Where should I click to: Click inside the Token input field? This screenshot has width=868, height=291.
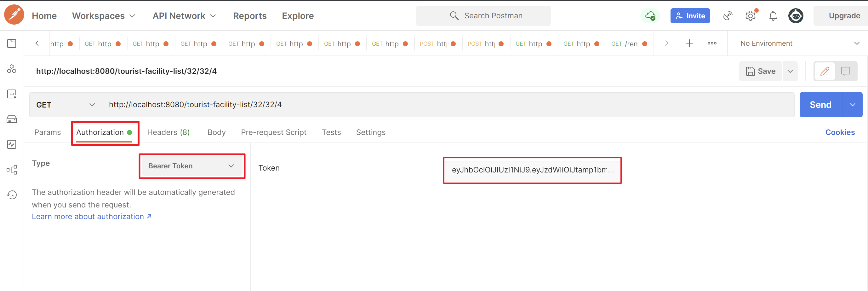(x=532, y=170)
